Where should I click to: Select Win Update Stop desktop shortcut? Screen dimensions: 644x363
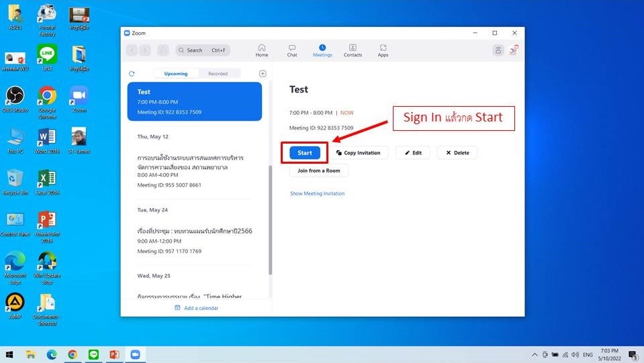47,268
